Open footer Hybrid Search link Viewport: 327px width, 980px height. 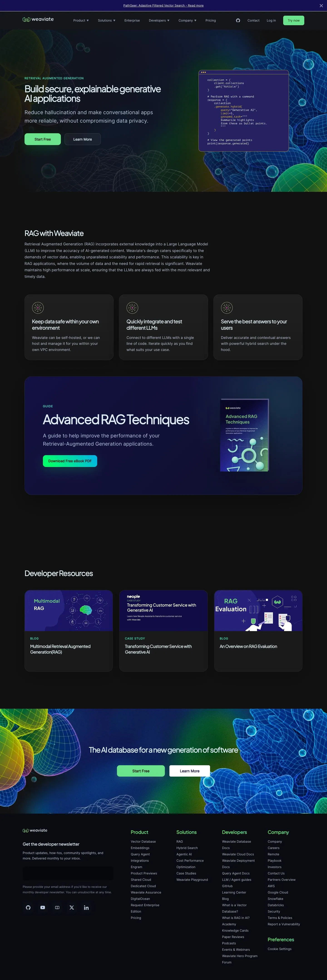pos(187,848)
